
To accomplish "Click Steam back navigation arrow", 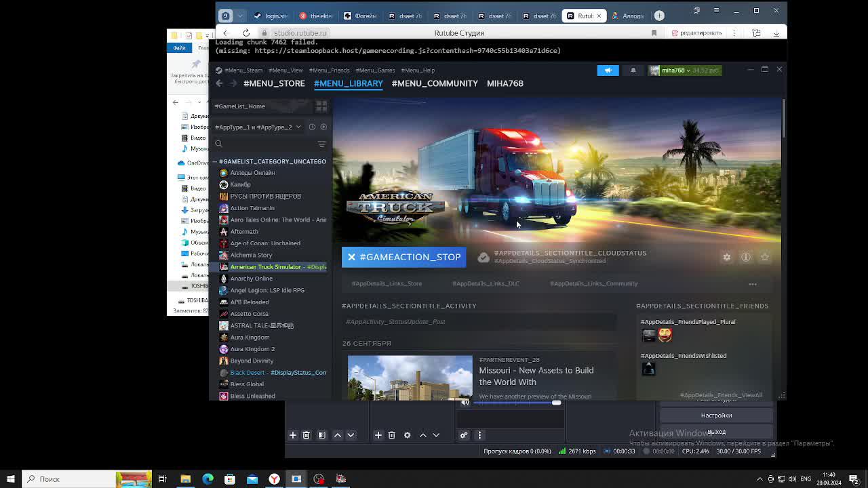I will (x=219, y=83).
